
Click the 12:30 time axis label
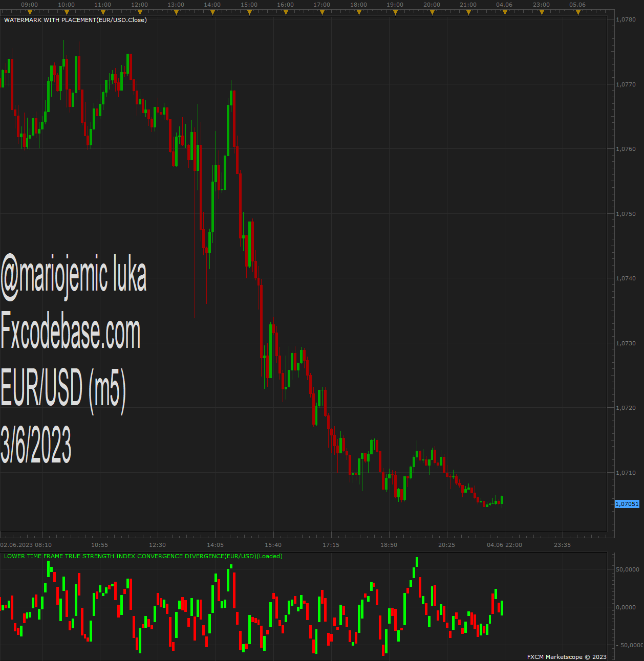click(158, 545)
